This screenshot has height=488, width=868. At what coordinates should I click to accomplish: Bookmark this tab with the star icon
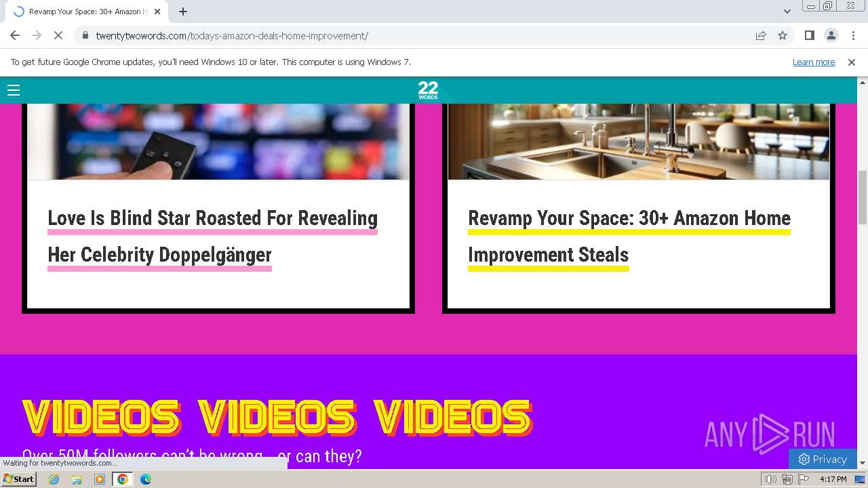click(x=783, y=36)
